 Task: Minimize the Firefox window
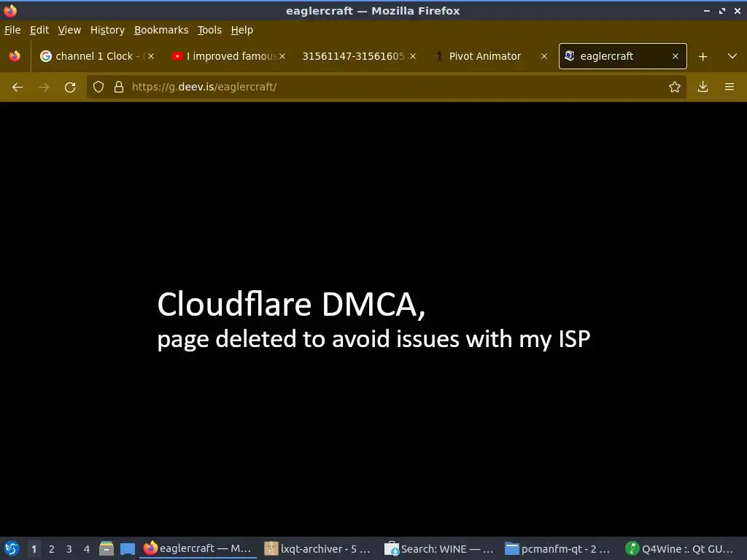(707, 10)
